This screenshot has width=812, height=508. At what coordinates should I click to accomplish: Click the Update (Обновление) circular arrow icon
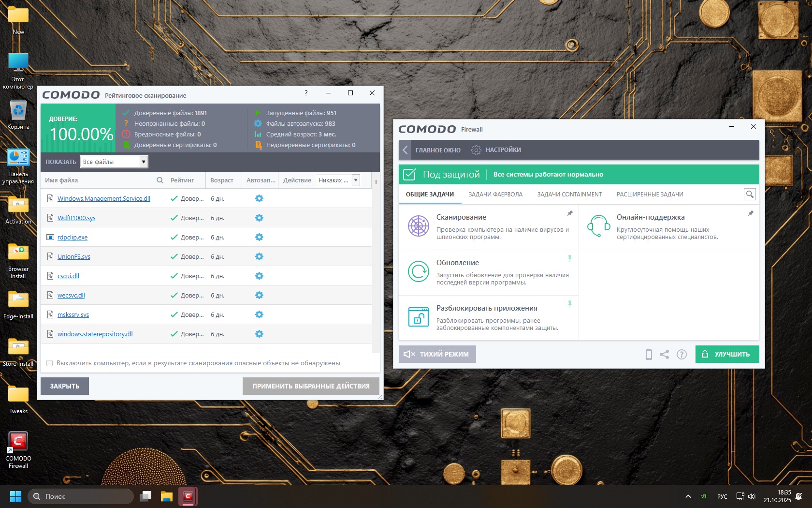[x=418, y=271]
